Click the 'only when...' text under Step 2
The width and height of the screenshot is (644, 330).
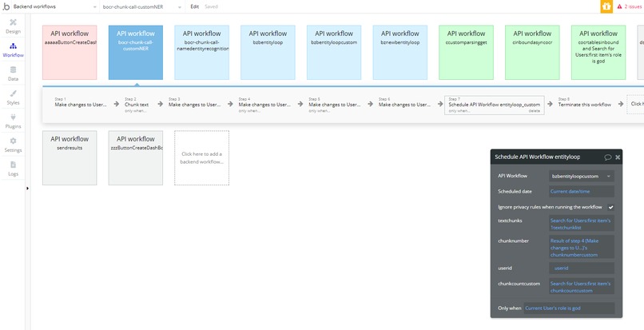pyautogui.click(x=136, y=111)
